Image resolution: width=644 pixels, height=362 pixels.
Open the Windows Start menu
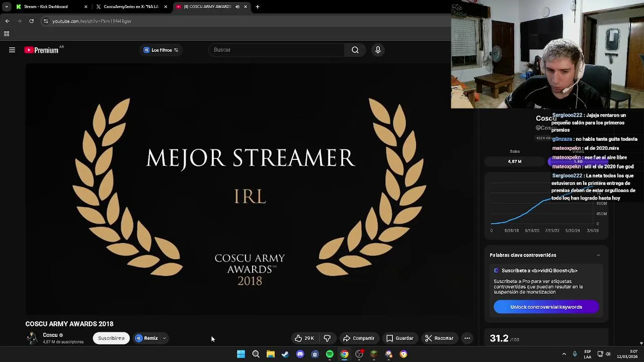tap(241, 354)
